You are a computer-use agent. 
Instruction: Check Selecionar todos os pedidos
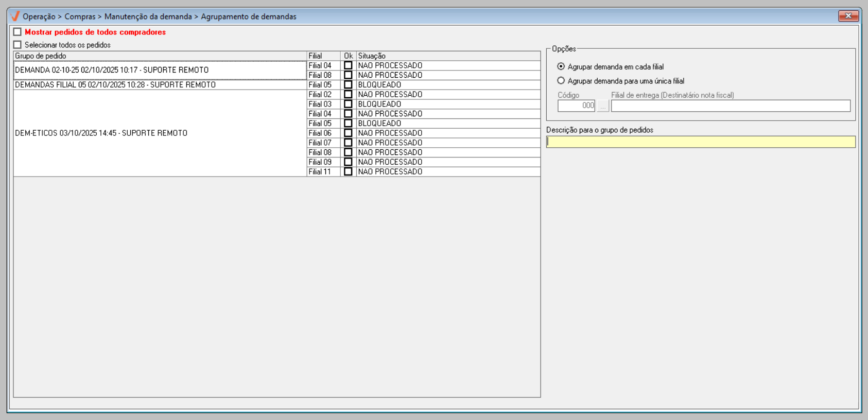click(x=18, y=45)
